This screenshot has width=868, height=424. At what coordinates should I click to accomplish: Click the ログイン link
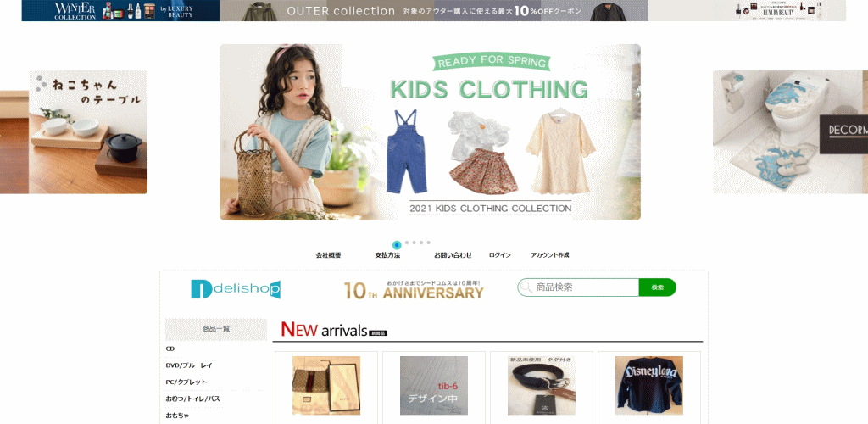point(500,255)
